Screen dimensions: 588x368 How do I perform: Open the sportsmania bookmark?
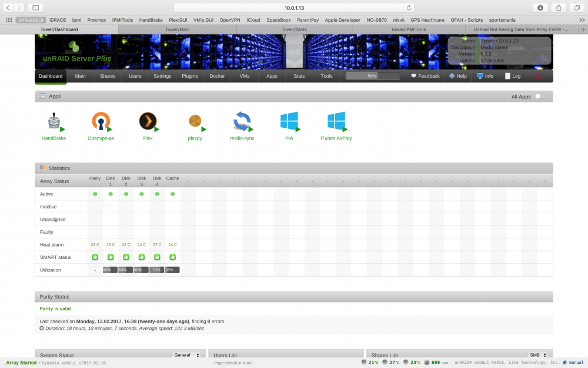pos(502,20)
